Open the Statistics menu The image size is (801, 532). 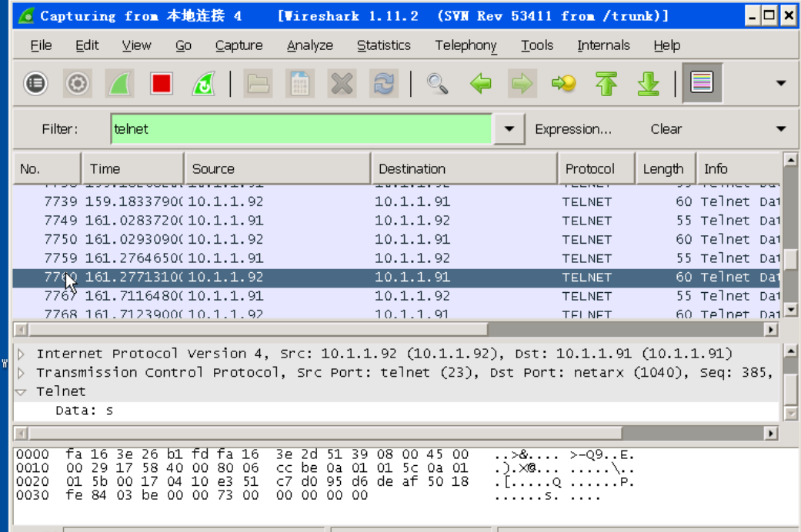(x=384, y=45)
